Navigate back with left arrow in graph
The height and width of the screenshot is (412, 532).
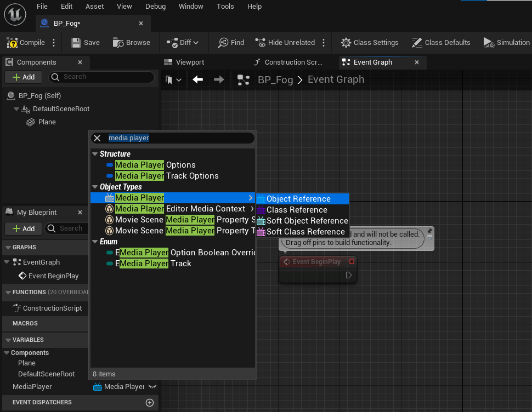198,80
